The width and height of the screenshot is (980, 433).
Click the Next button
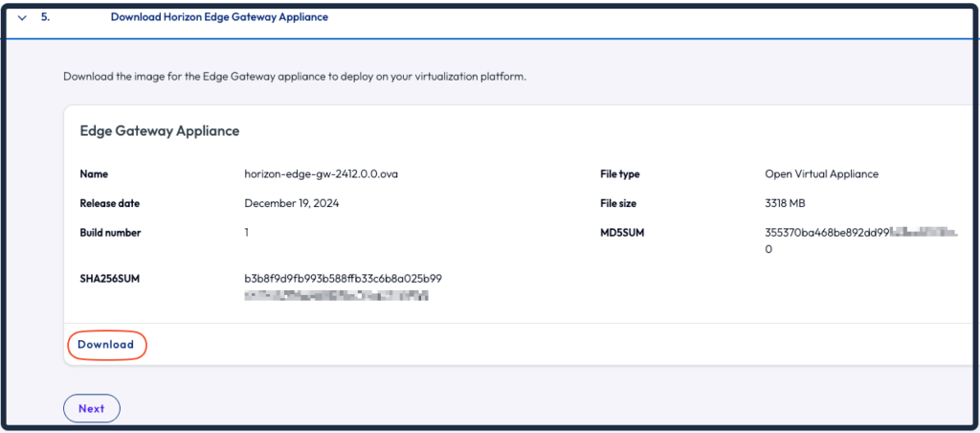pos(91,409)
